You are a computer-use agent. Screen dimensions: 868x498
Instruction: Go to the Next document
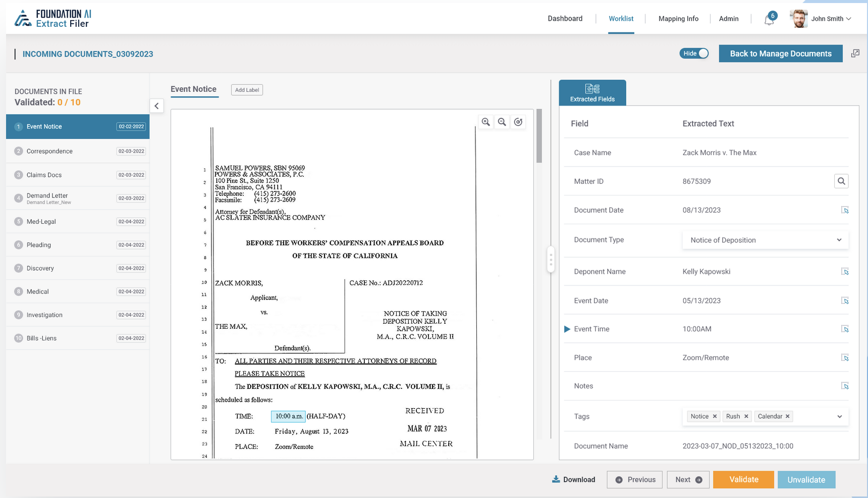688,479
